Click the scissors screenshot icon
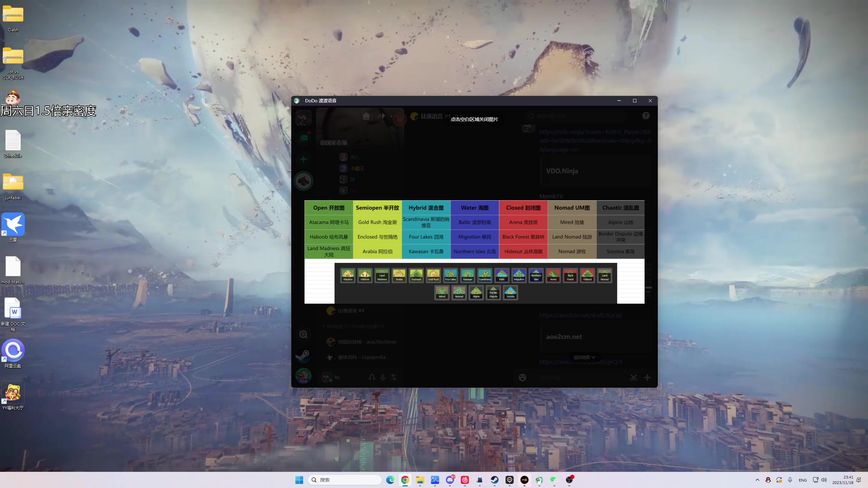The image size is (868, 488). (x=633, y=378)
